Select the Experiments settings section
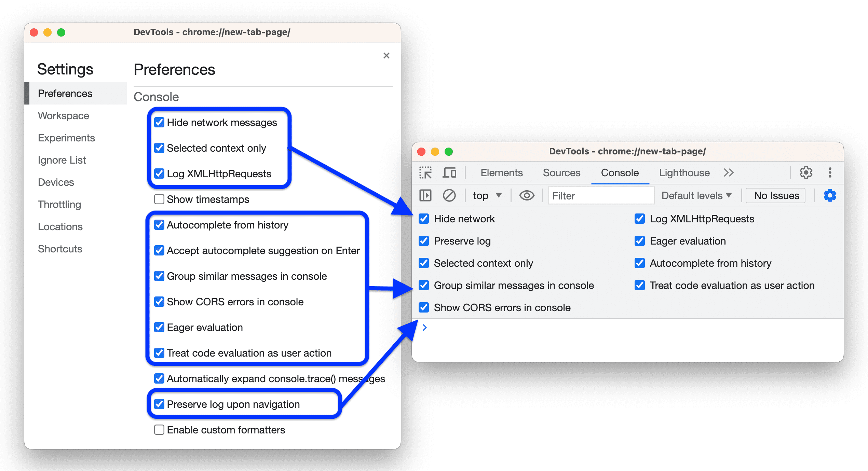868x471 pixels. click(66, 138)
